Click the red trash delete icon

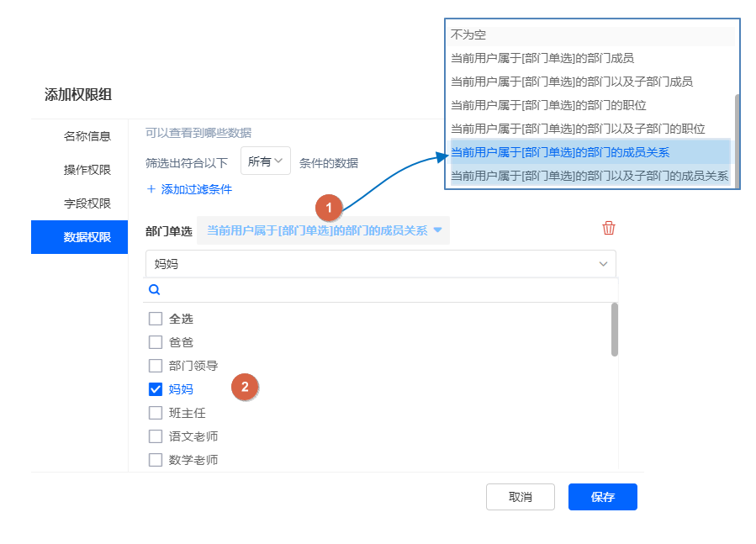[609, 229]
